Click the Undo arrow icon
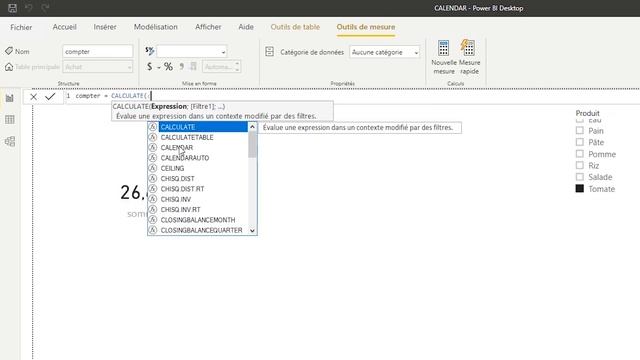Viewport: 640px width, 360px height. click(x=29, y=8)
